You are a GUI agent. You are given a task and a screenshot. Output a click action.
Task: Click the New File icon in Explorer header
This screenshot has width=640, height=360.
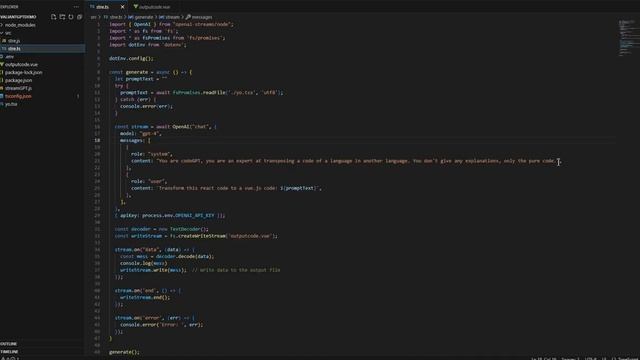[x=53, y=17]
